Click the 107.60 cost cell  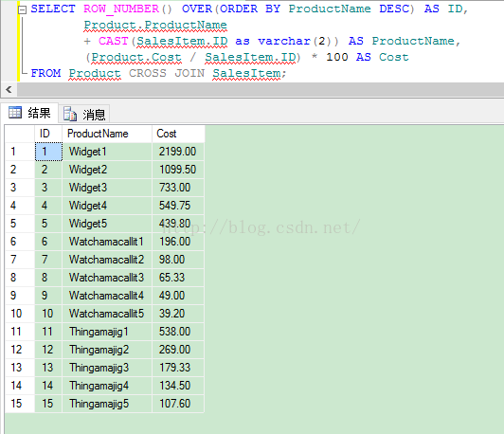pyautogui.click(x=178, y=404)
